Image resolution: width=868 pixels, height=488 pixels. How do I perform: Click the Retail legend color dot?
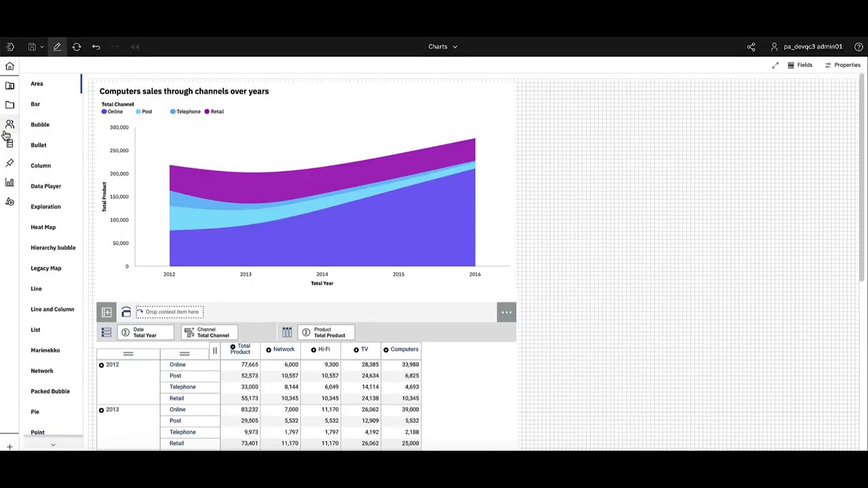tap(207, 112)
